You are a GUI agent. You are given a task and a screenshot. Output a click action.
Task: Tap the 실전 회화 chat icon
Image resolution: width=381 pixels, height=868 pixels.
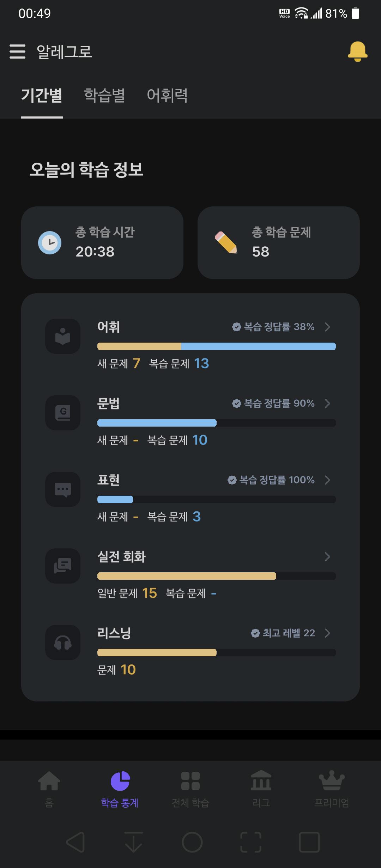(x=63, y=566)
